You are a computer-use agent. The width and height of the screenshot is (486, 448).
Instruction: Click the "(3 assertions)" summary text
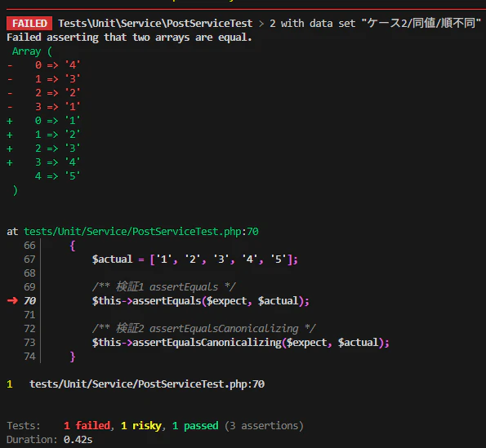[264, 426]
